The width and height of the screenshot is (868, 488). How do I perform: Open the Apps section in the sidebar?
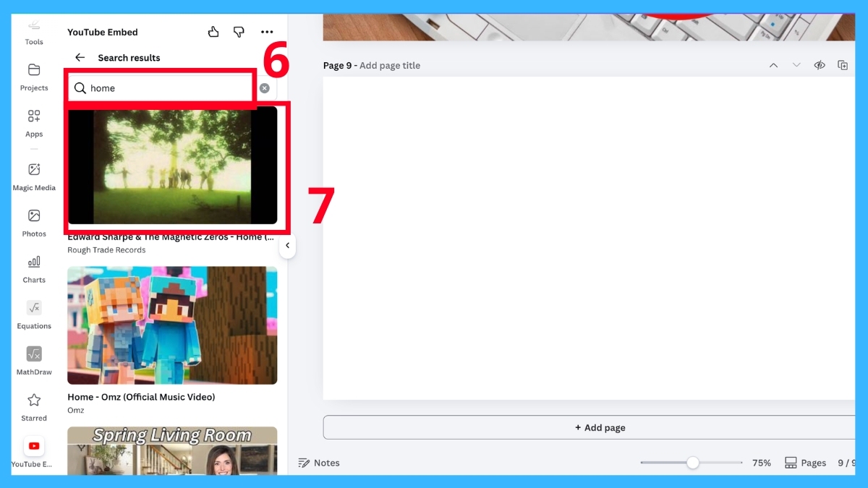(x=33, y=123)
